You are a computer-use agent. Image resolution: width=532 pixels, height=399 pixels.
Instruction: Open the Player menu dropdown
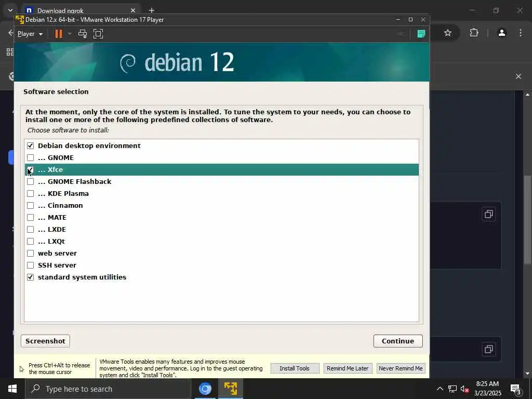[x=30, y=34]
